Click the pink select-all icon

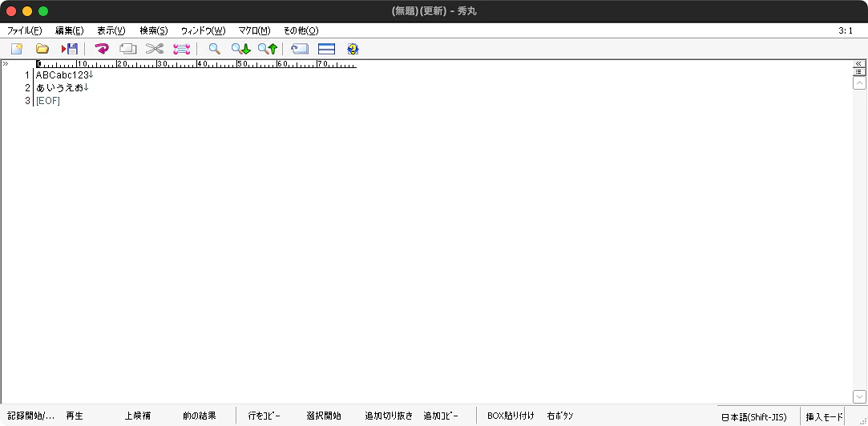click(x=182, y=49)
